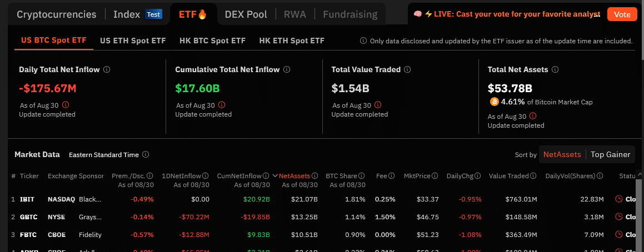
Task: Sort table by CumNetInflow column header
Action: click(x=240, y=176)
